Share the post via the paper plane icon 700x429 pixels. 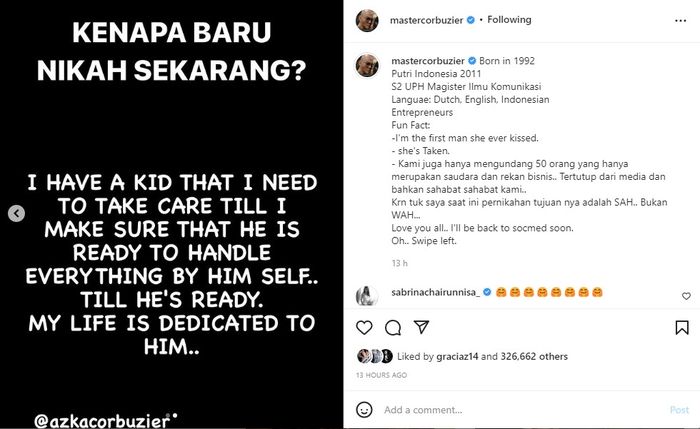pos(421,327)
